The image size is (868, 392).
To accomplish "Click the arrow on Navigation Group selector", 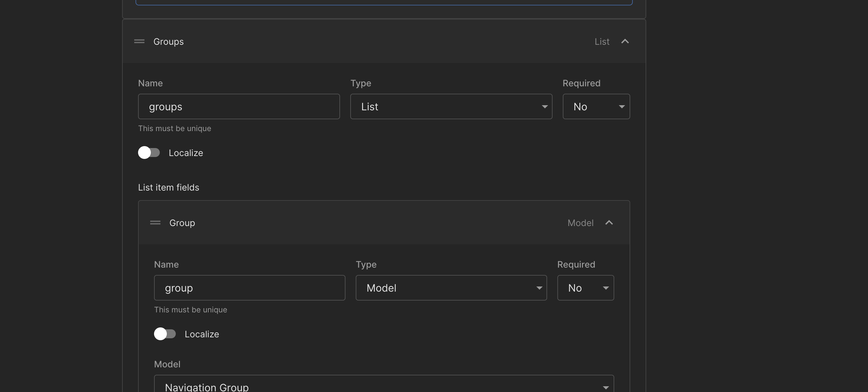I will [606, 387].
